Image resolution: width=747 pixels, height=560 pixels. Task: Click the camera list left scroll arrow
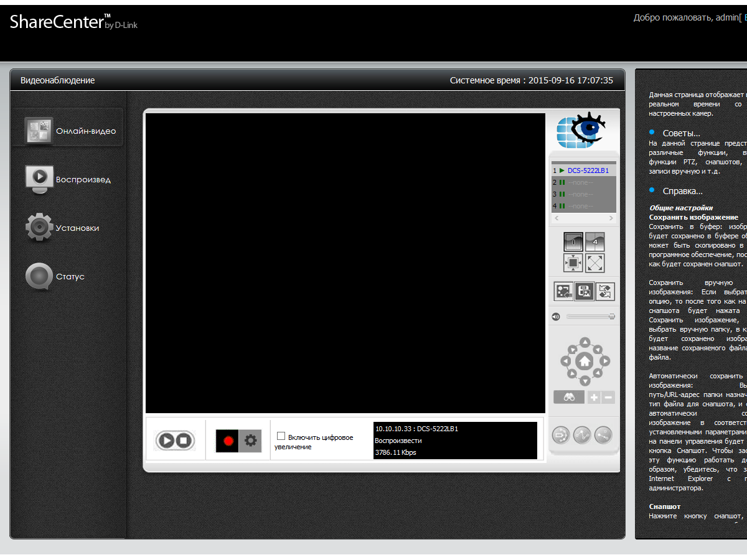557,218
